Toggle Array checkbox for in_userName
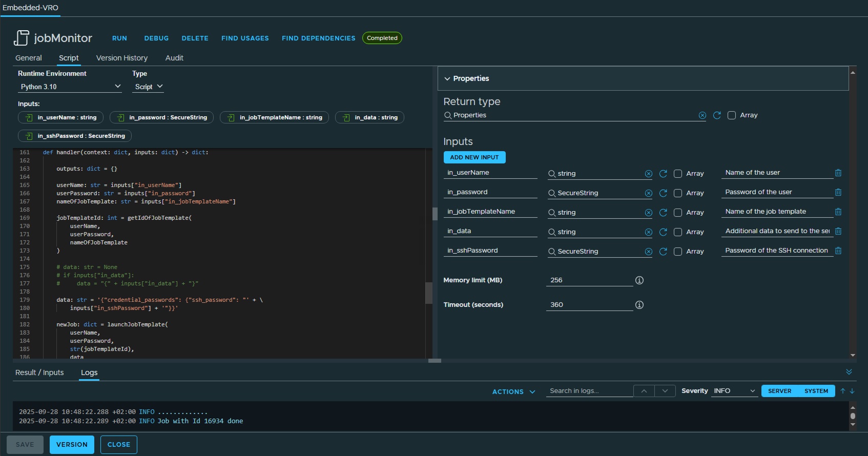868x456 pixels. 678,174
